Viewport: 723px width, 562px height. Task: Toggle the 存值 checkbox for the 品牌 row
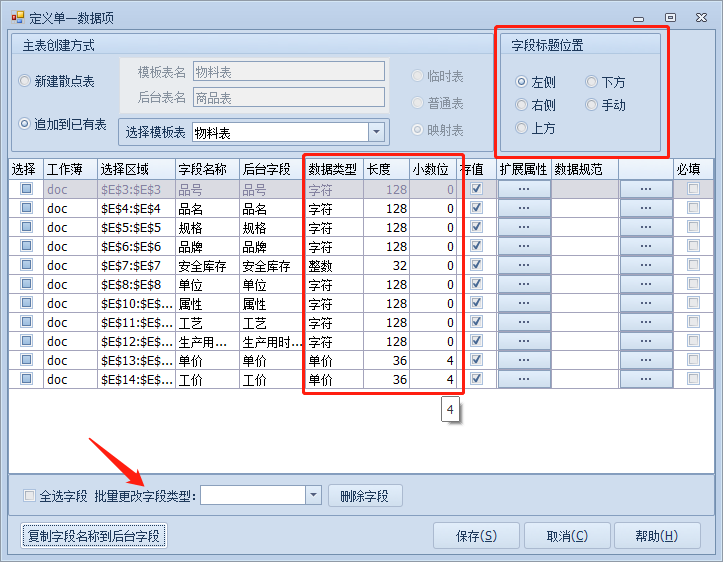[477, 246]
